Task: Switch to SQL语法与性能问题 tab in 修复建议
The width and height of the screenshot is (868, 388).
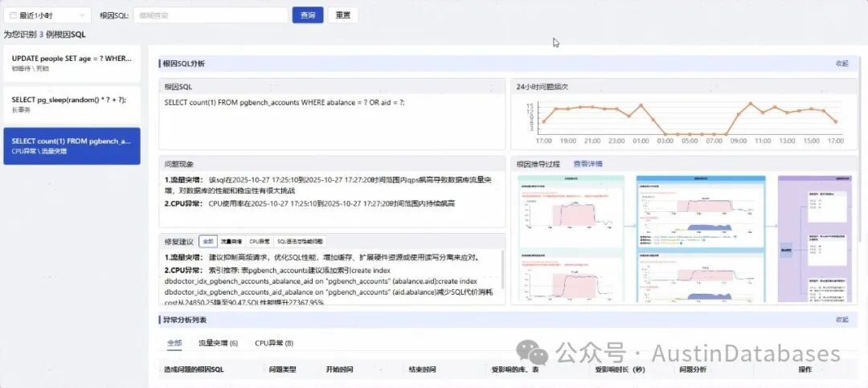Action: click(300, 241)
